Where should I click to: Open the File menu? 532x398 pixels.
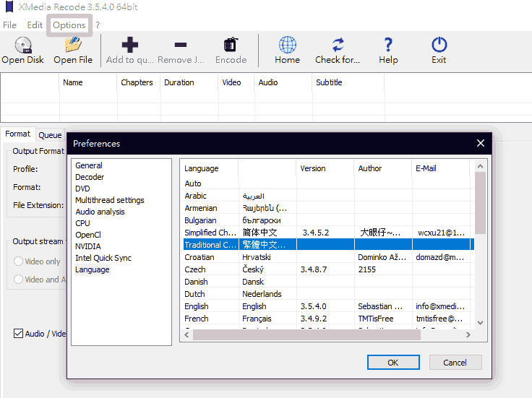point(9,25)
